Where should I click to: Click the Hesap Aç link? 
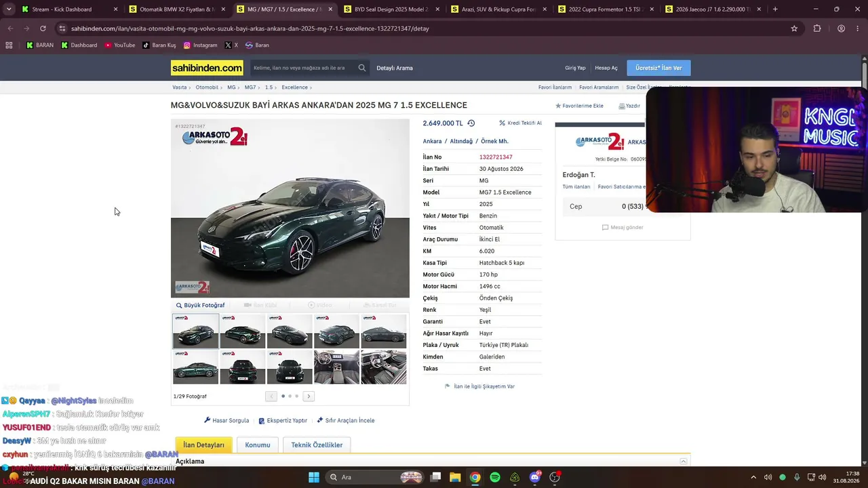click(606, 68)
